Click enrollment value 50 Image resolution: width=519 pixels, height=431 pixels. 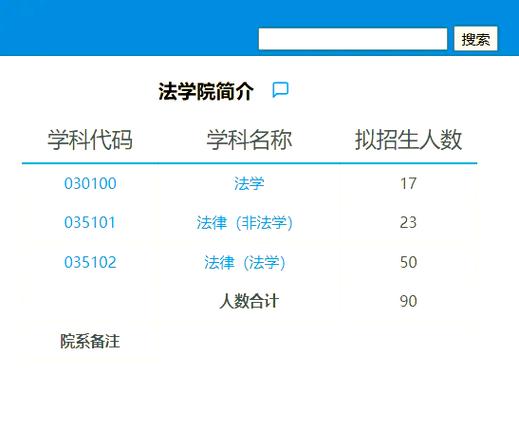408,262
